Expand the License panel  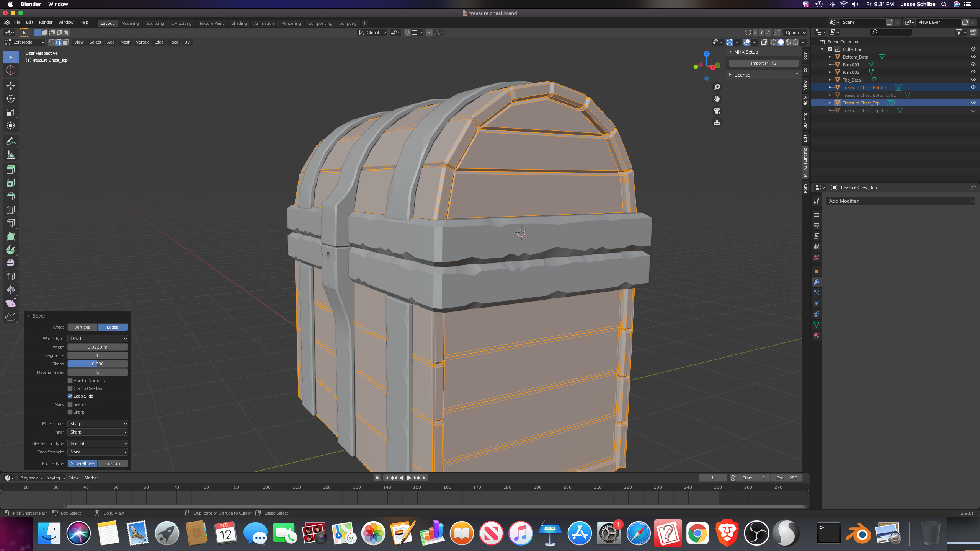coord(742,75)
